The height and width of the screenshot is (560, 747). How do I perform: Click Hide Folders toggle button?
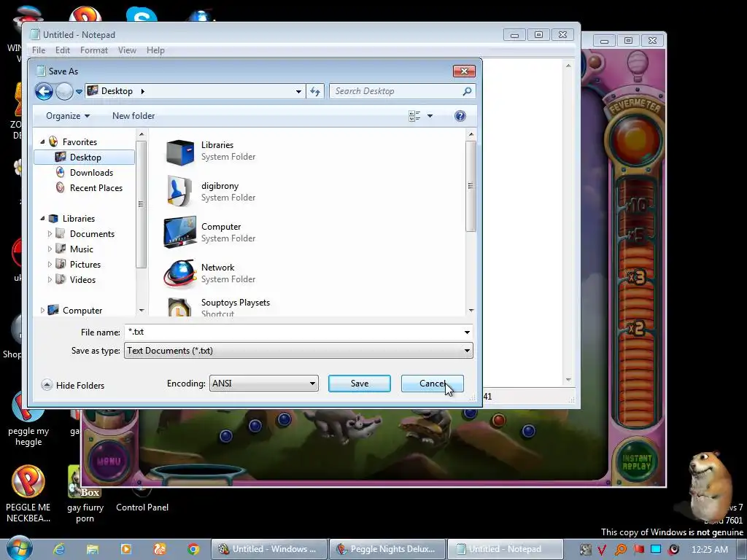(73, 385)
